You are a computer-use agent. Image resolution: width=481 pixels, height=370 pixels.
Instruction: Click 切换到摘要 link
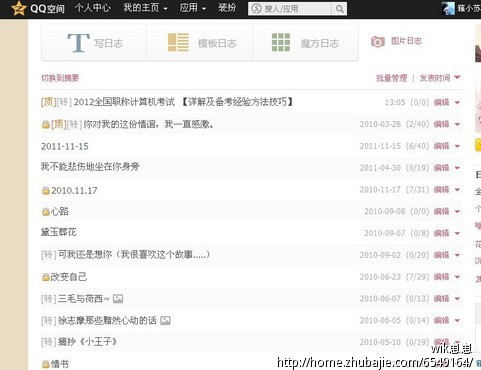[60, 78]
